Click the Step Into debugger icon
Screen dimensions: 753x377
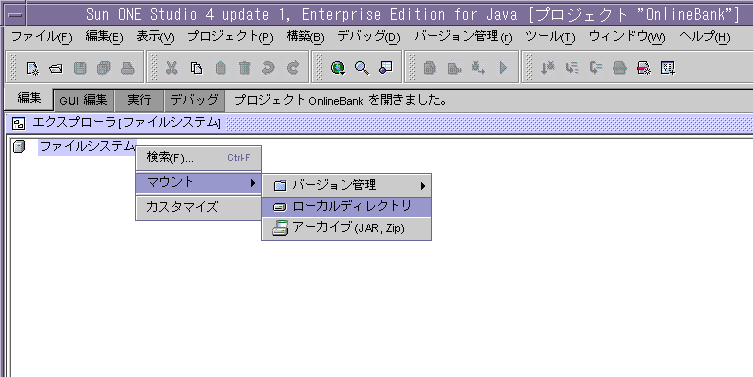pos(548,69)
